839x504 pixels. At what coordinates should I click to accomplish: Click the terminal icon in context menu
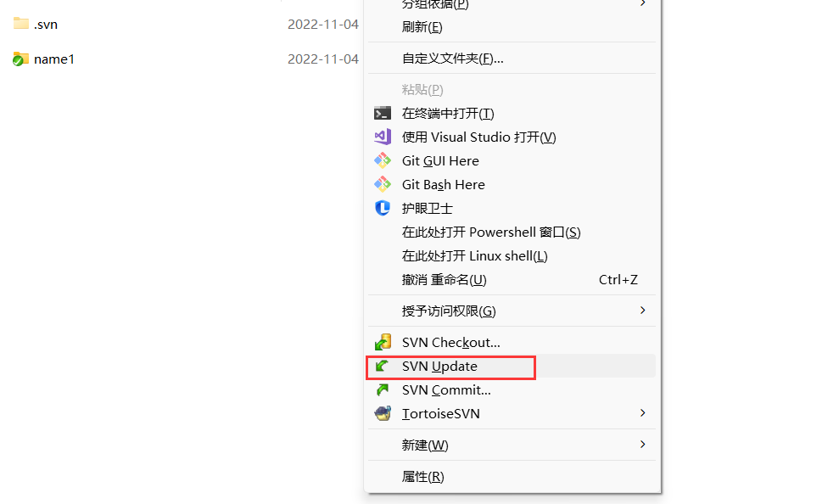coord(383,113)
